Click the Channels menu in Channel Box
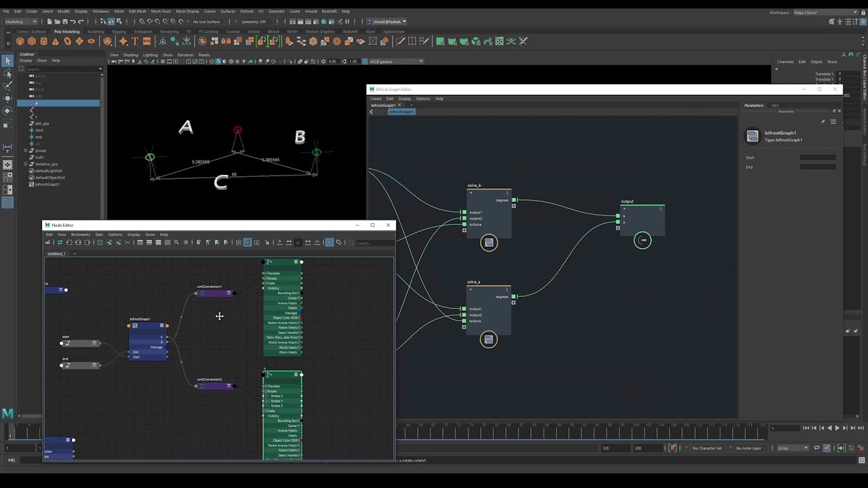868x488 pixels. pyautogui.click(x=785, y=62)
